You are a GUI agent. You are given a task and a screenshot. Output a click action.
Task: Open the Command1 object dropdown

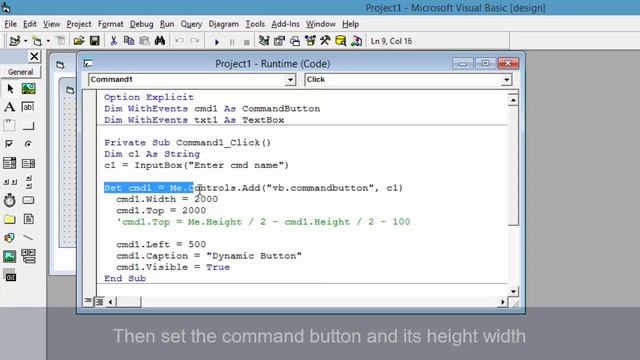290,80
